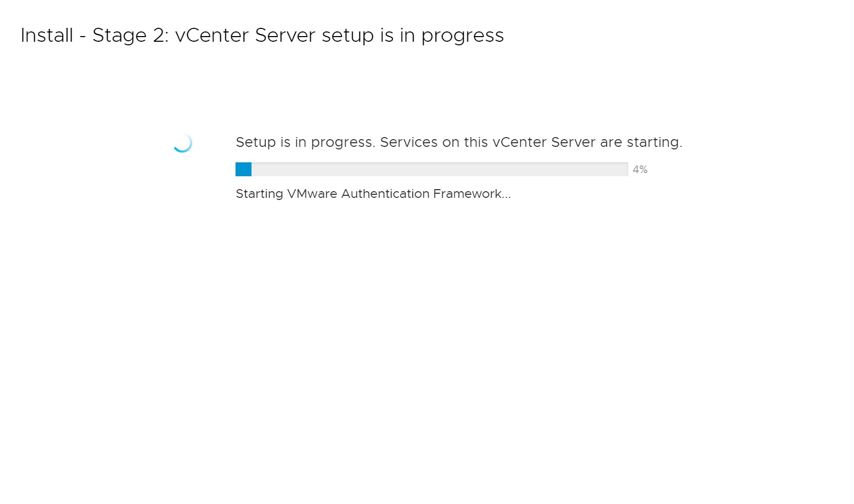Click "progress" at the end of the heading

tap(462, 36)
